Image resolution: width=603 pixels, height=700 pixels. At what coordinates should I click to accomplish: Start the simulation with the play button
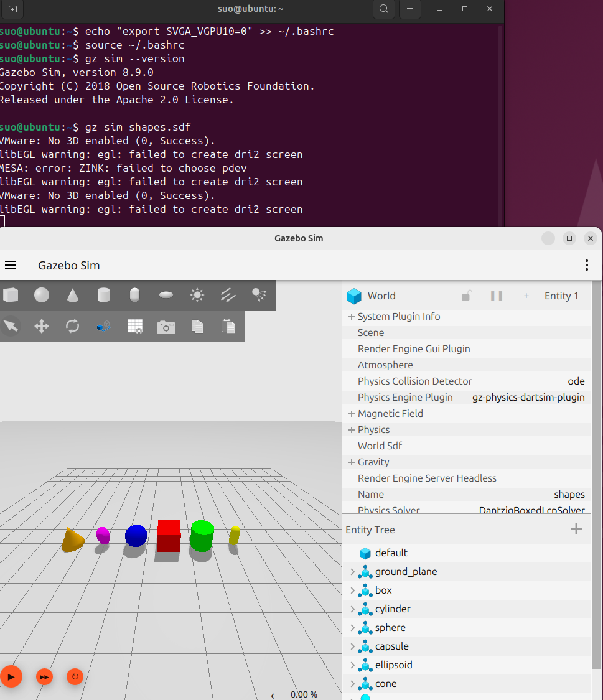tap(11, 677)
